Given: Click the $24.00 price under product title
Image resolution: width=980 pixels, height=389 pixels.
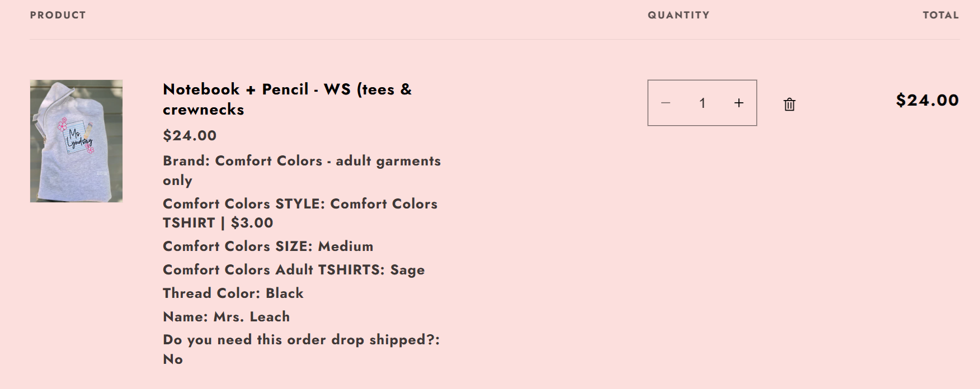Looking at the screenshot, I should [x=190, y=135].
